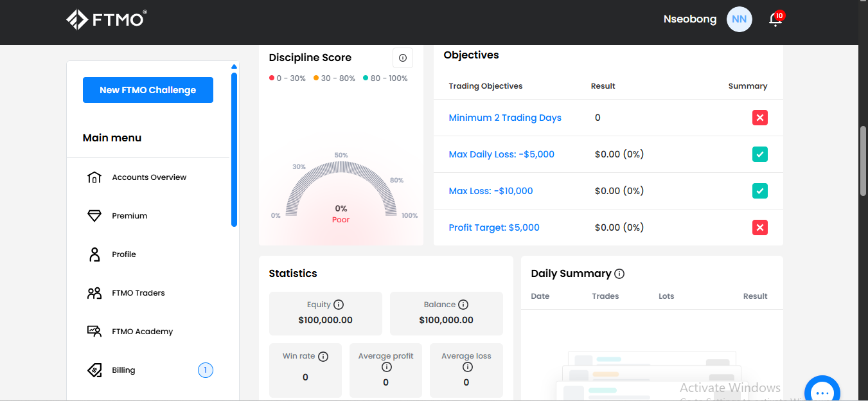The image size is (868, 401).
Task: Click the blue sidebar scrollbar
Action: click(234, 150)
